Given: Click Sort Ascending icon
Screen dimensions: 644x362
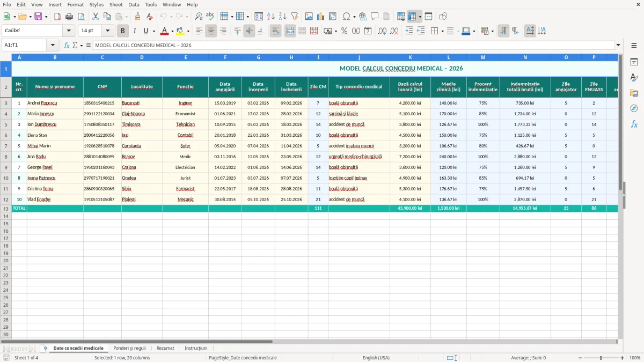Looking at the screenshot, I should pyautogui.click(x=271, y=17).
